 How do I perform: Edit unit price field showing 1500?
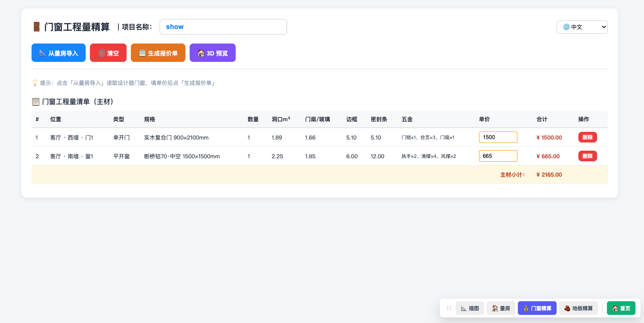point(498,137)
